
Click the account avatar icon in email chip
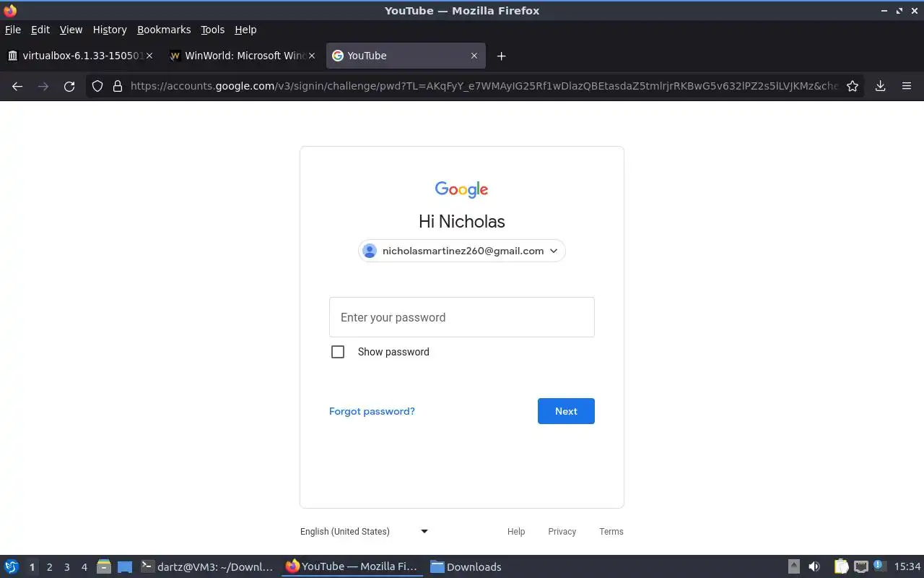pos(370,251)
